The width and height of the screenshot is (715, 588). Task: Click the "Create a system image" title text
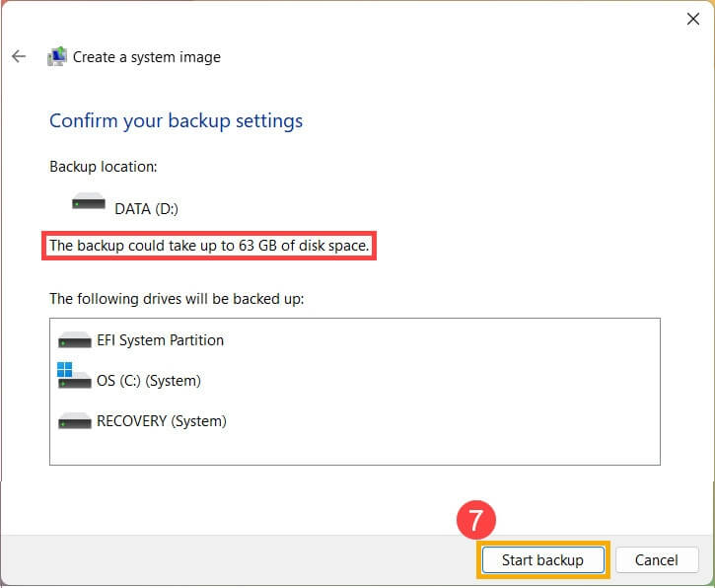(x=146, y=57)
